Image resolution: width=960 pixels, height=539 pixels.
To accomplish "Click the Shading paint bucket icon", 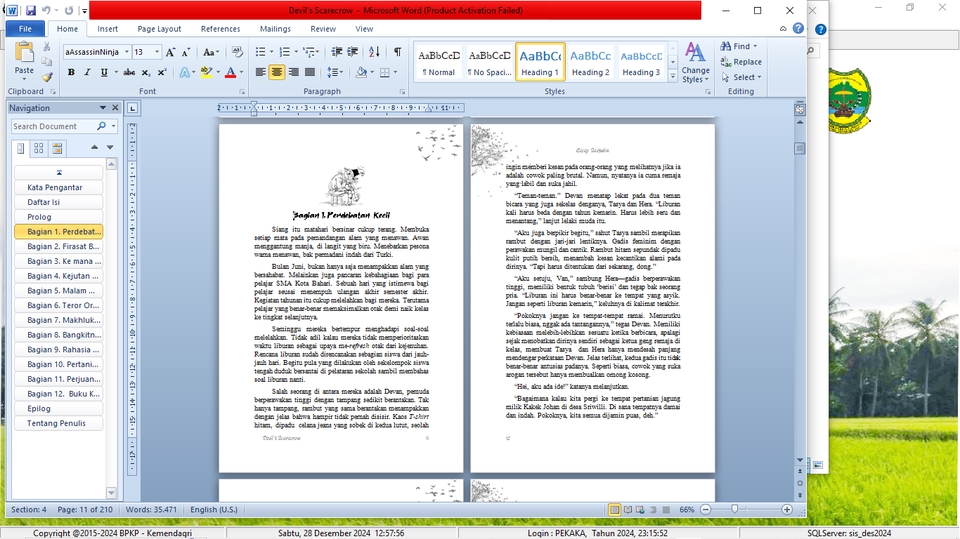I will coord(361,72).
